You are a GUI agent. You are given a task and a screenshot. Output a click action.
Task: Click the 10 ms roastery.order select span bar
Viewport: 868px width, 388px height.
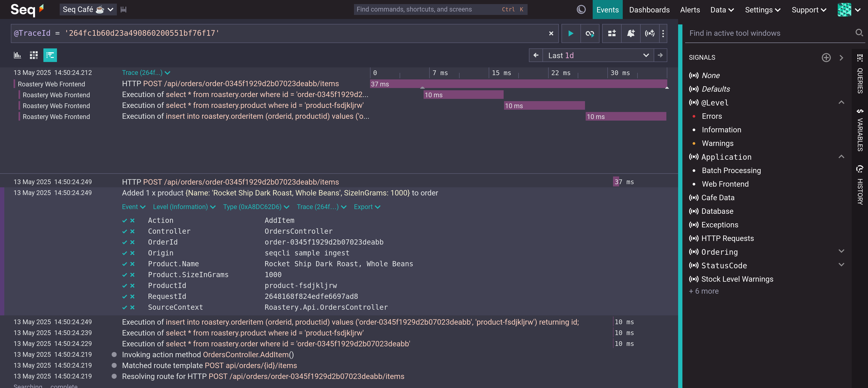tap(463, 95)
